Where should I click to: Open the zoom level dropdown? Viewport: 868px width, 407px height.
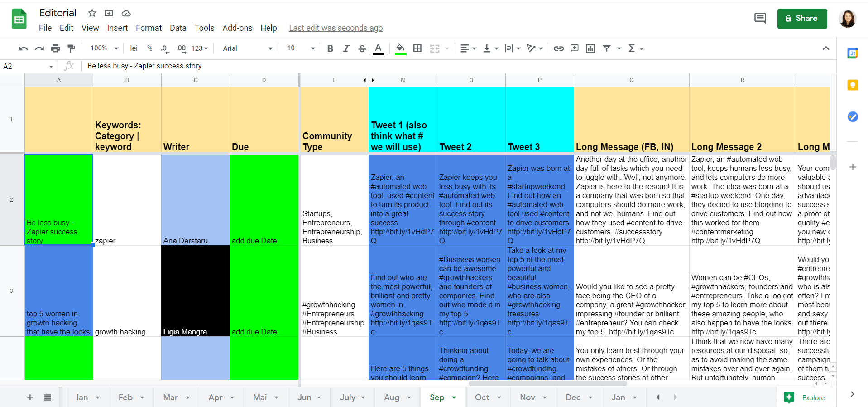coord(104,48)
